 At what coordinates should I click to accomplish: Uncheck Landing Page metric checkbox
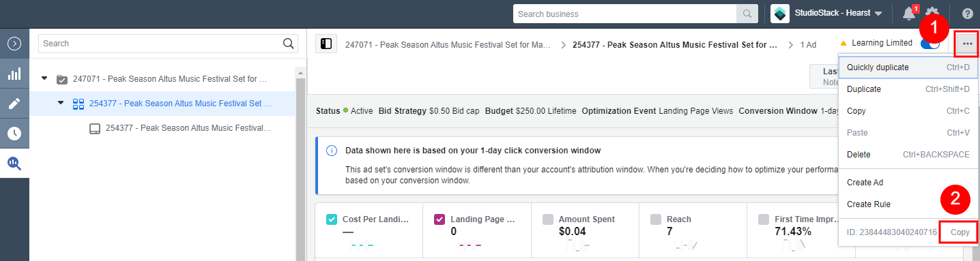coord(439,219)
